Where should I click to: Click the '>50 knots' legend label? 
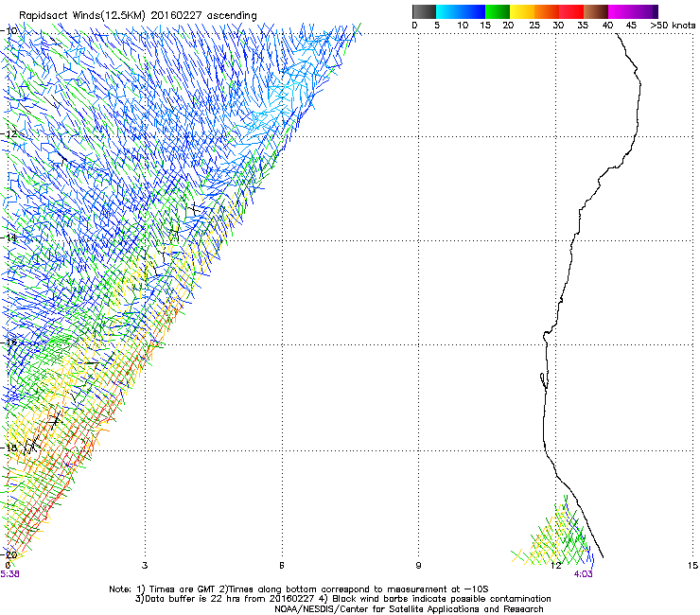pyautogui.click(x=673, y=26)
